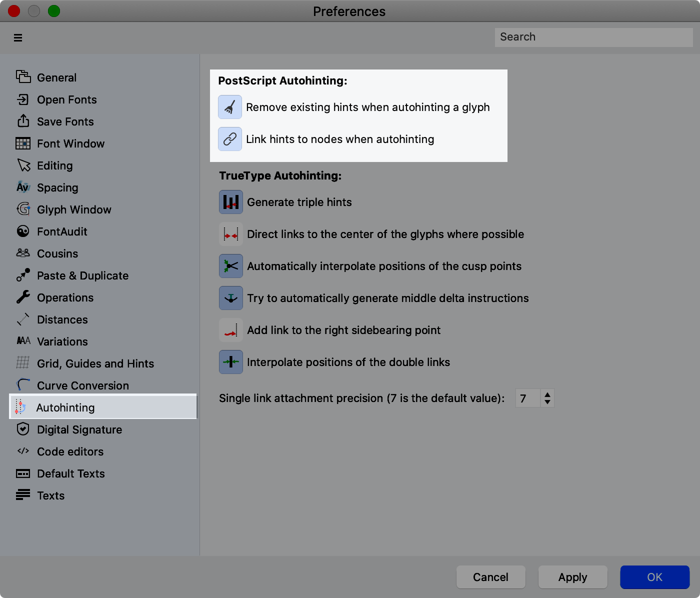Click the Distances ruler icon
Image resolution: width=700 pixels, height=598 pixels.
coord(23,319)
